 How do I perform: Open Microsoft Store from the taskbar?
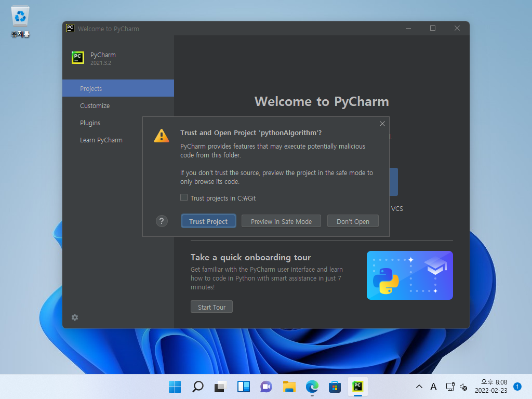click(335, 387)
